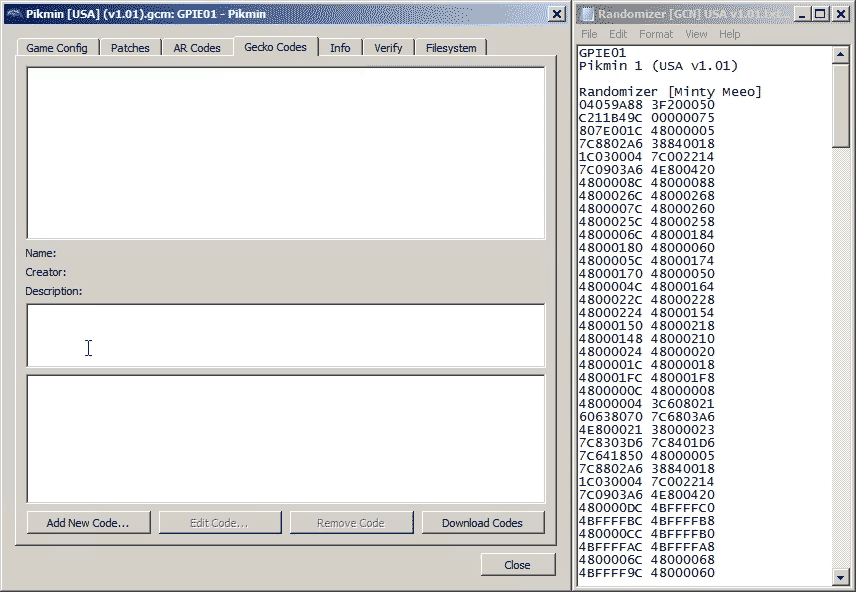Viewport: 856px width, 592px height.
Task: Click code line '4800005C 48000174'
Action: (x=646, y=261)
